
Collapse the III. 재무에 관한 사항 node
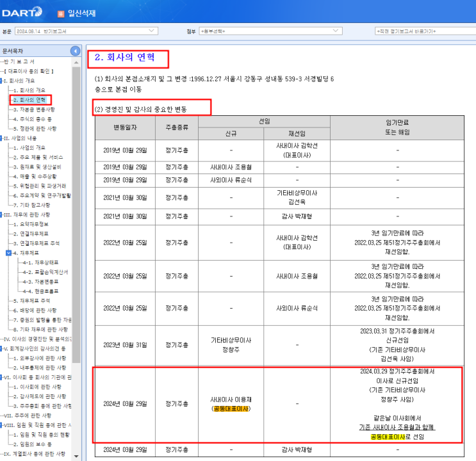coord(1,215)
